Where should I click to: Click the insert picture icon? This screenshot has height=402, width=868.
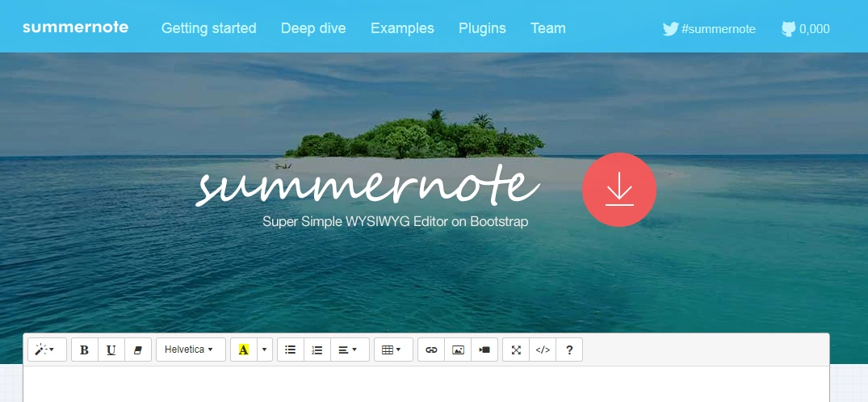458,350
